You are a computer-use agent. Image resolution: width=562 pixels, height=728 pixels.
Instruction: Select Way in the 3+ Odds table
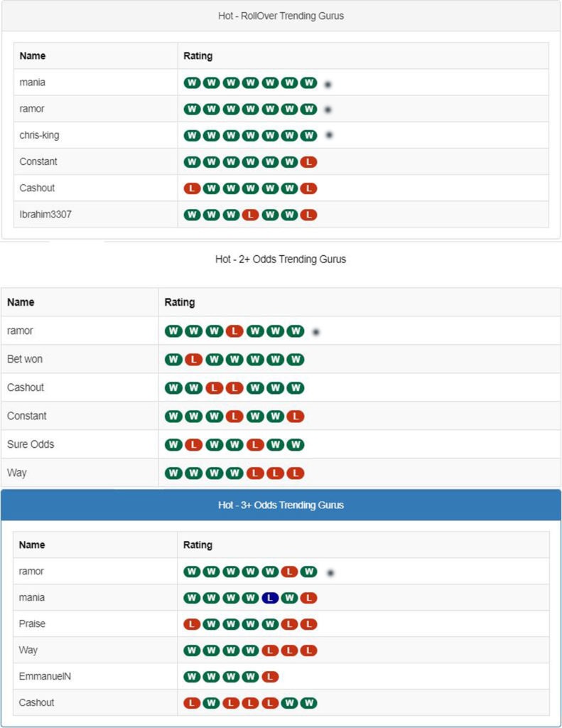pyautogui.click(x=28, y=651)
